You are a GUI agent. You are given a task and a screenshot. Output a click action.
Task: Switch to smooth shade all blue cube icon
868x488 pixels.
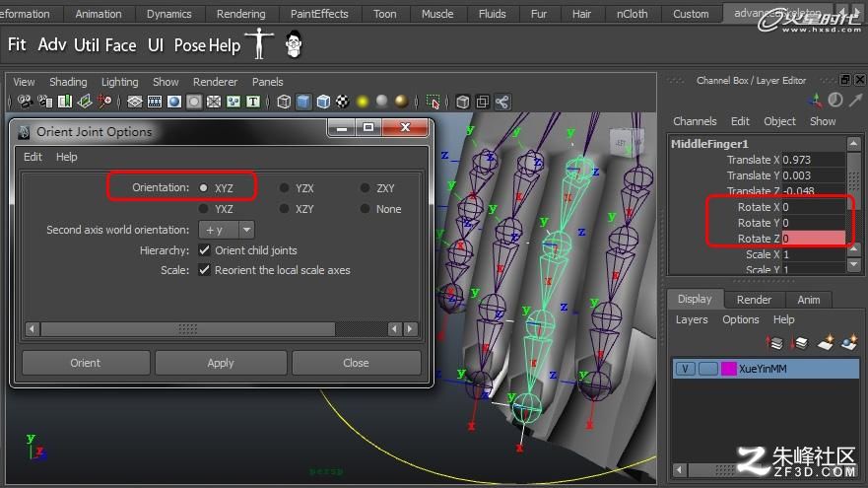[x=303, y=102]
